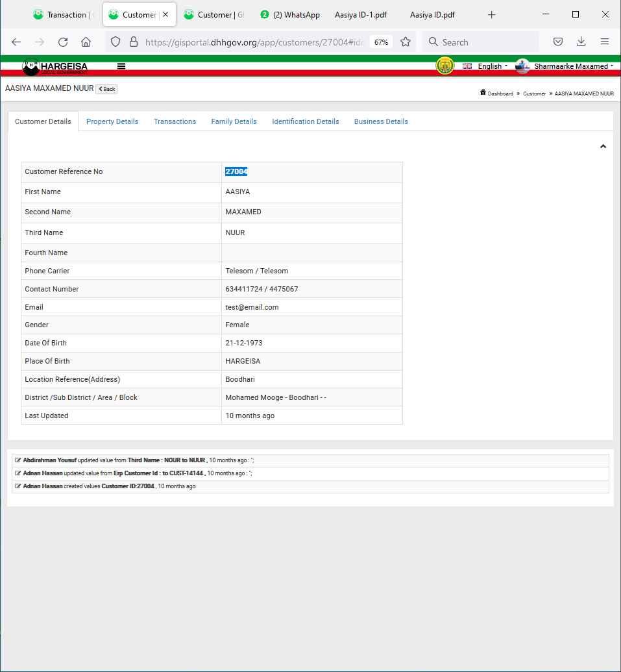
Task: Click the First Name value AASIYA
Action: (237, 192)
